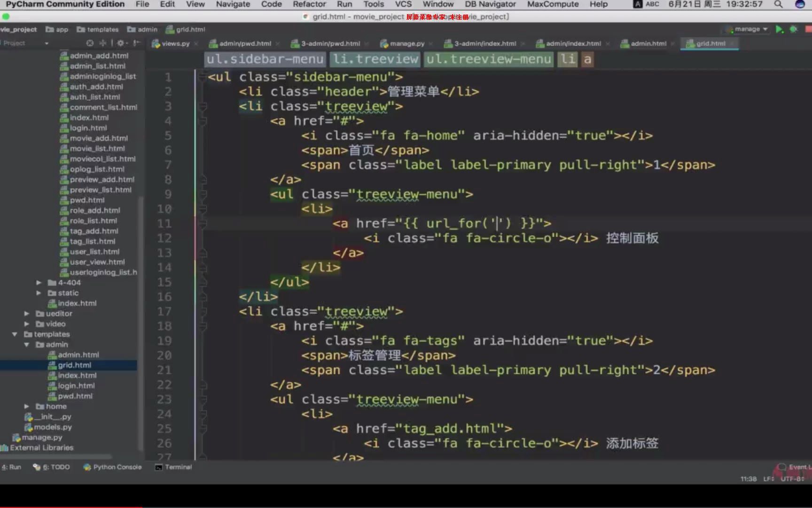Toggle fold marker at line 1
Viewport: 812px width, 508px height.
(x=203, y=77)
